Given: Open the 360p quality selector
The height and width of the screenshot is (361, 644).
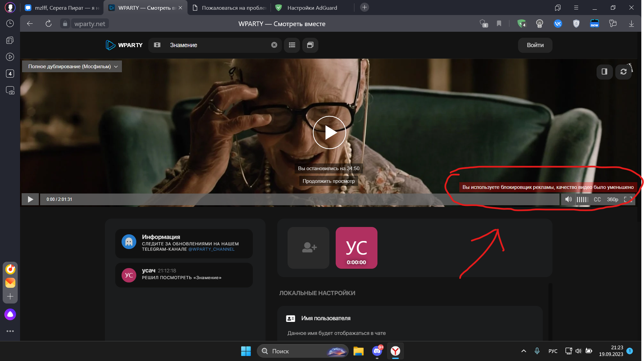Looking at the screenshot, I should click(x=612, y=200).
